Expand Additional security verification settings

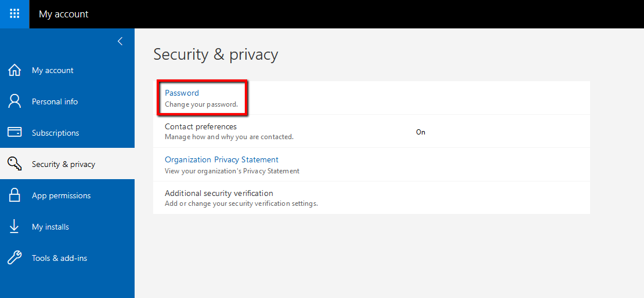pyautogui.click(x=371, y=198)
